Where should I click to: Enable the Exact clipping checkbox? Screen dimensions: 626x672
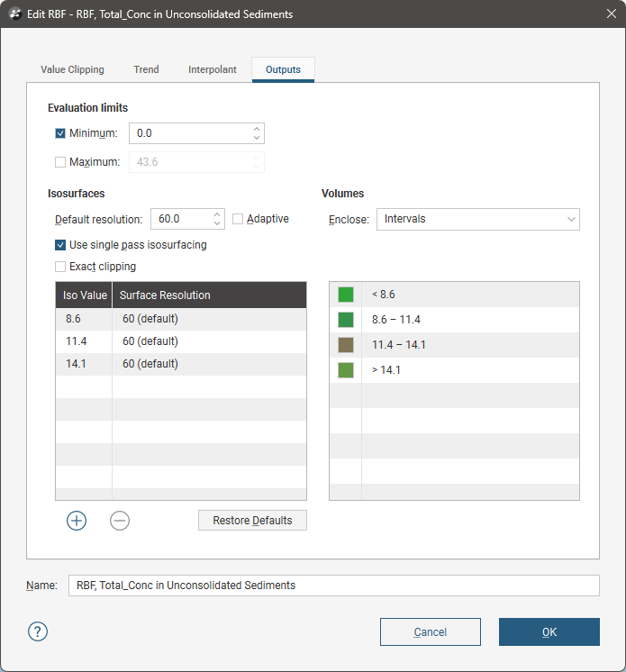coord(60,267)
